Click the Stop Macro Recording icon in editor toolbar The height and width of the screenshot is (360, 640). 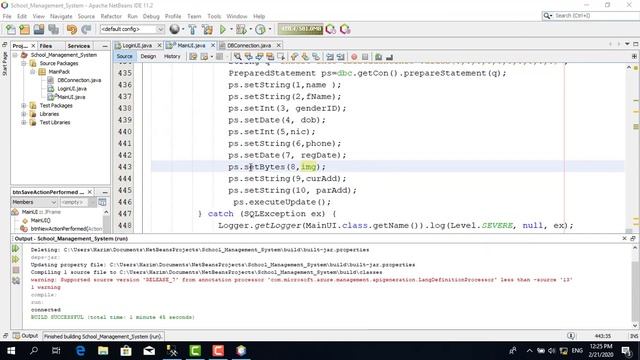coord(365,57)
